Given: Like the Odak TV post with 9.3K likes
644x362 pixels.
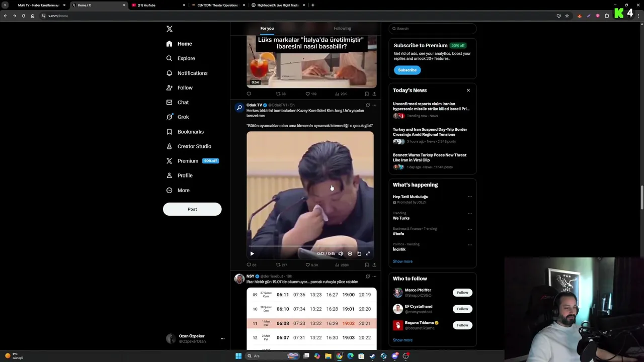Looking at the screenshot, I should [312, 265].
